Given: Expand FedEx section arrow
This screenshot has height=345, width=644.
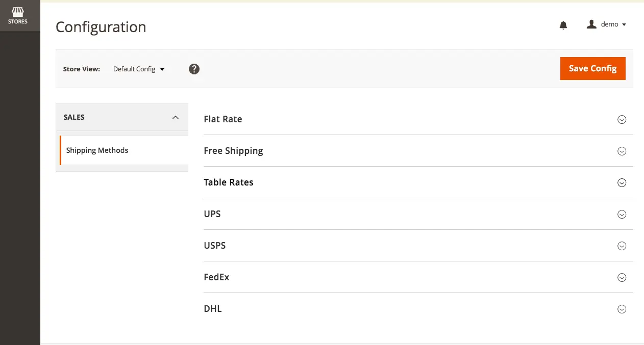Looking at the screenshot, I should (x=622, y=277).
